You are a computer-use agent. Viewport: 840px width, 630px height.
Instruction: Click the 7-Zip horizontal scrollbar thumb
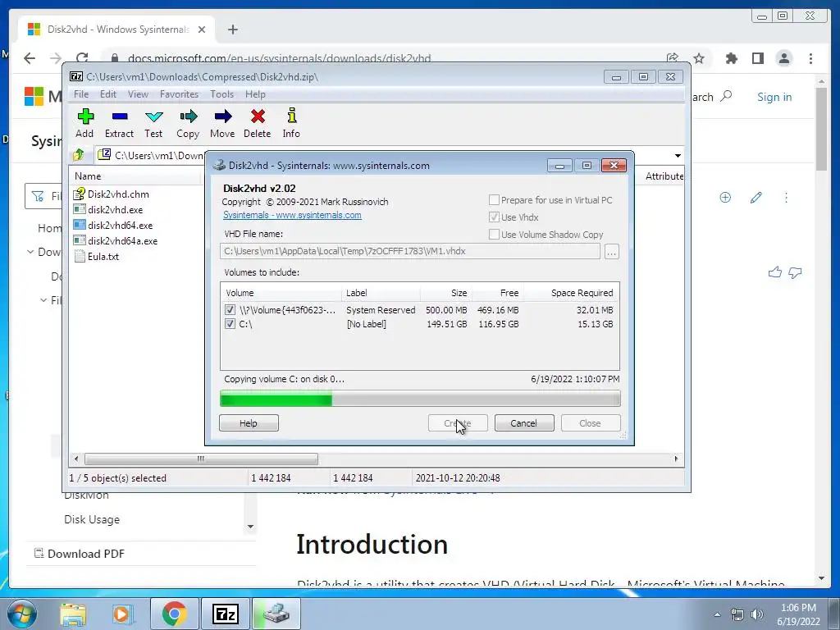coord(201,459)
